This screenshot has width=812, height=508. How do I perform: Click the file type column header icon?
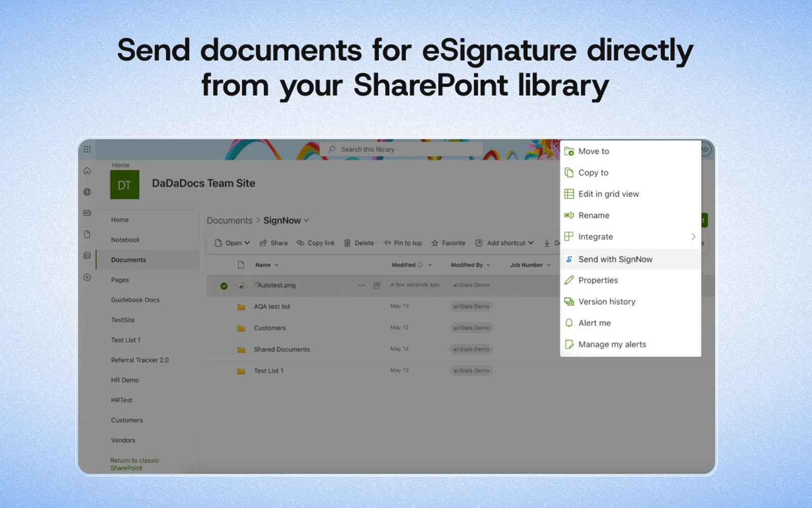241,265
